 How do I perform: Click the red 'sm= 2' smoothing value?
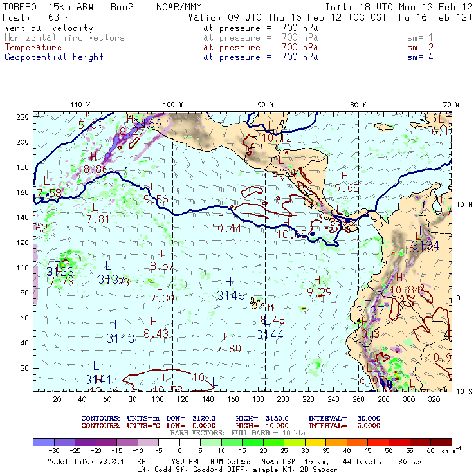(x=420, y=48)
